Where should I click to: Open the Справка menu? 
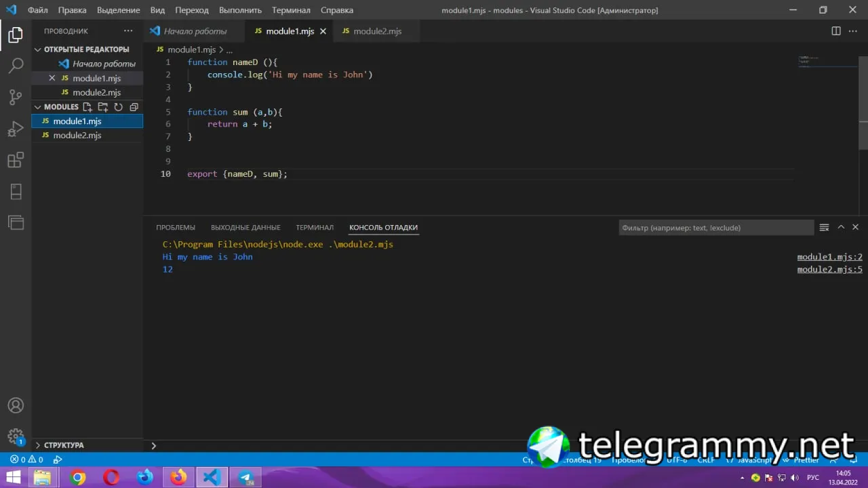(337, 10)
